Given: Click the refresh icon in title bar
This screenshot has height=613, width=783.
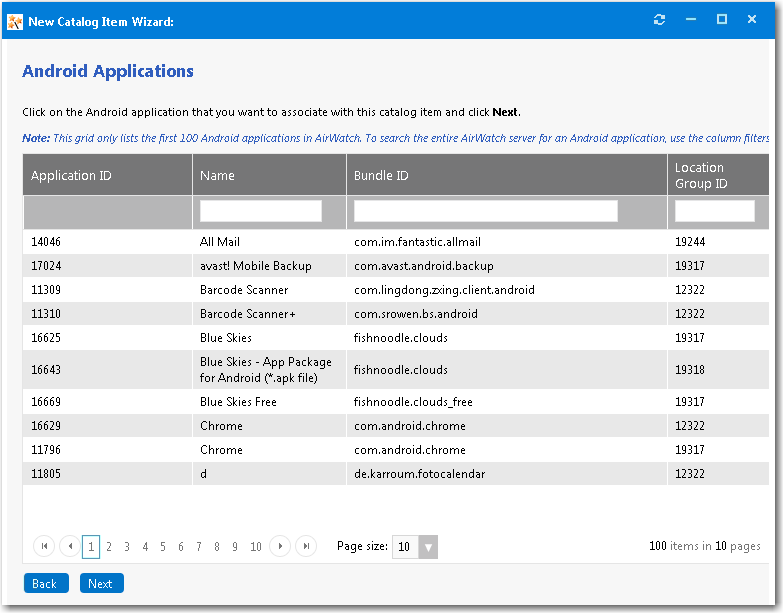Looking at the screenshot, I should 659,20.
